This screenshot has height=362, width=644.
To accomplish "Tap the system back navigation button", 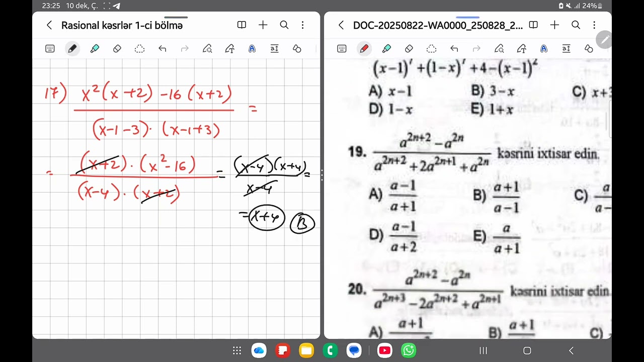I will pyautogui.click(x=571, y=350).
